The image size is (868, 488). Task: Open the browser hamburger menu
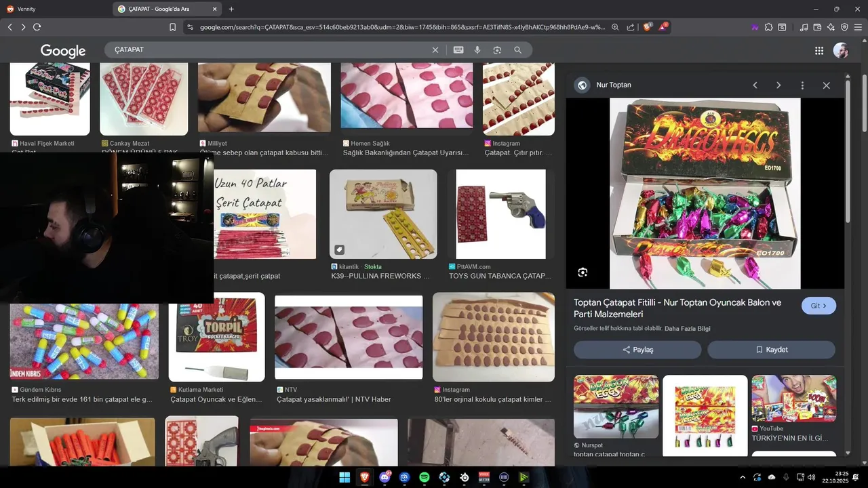858,27
